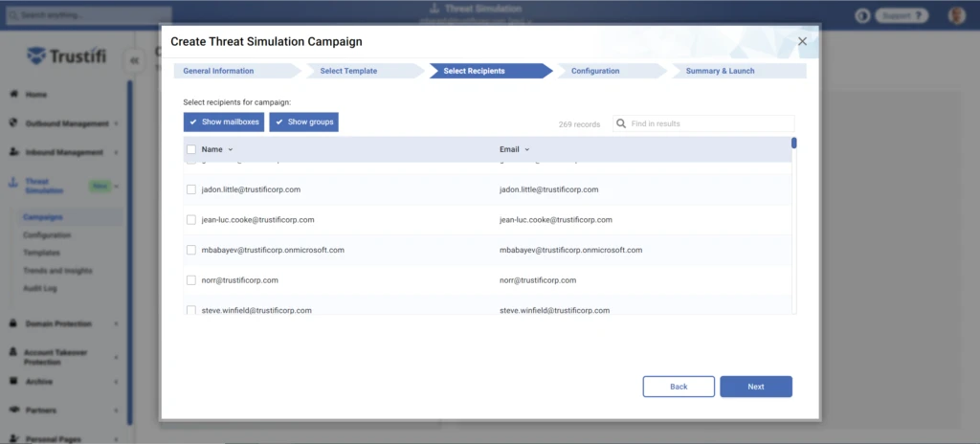The width and height of the screenshot is (980, 444).
Task: Click the Archive icon in sidebar
Action: pos(13,381)
